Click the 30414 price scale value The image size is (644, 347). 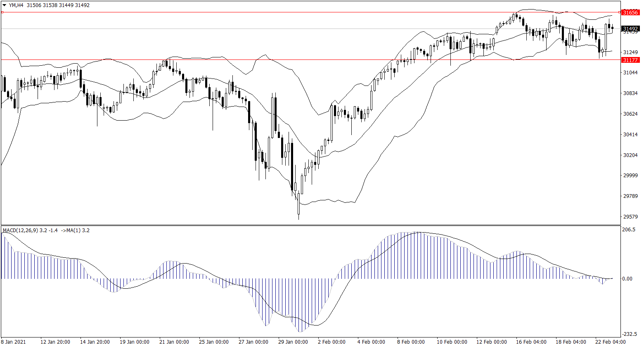(x=630, y=135)
